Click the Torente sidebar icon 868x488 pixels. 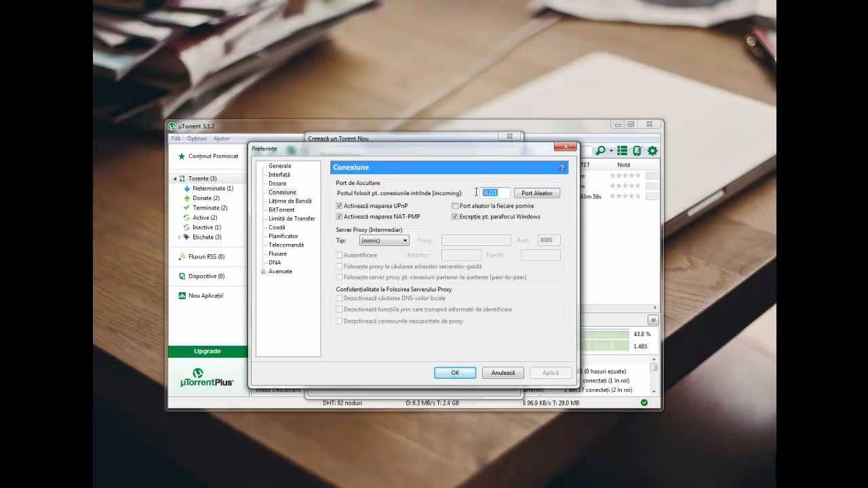182,179
